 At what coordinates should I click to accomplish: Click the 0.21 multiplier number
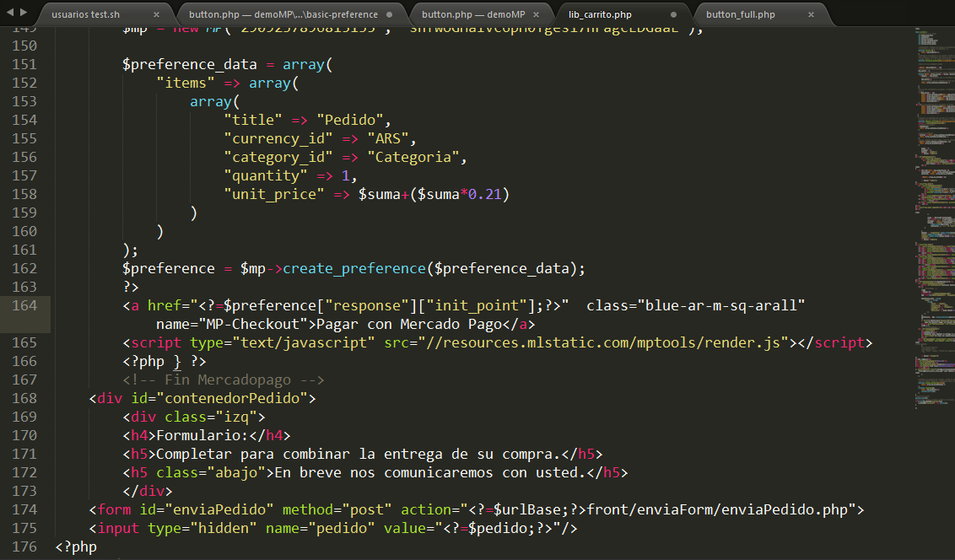point(484,194)
